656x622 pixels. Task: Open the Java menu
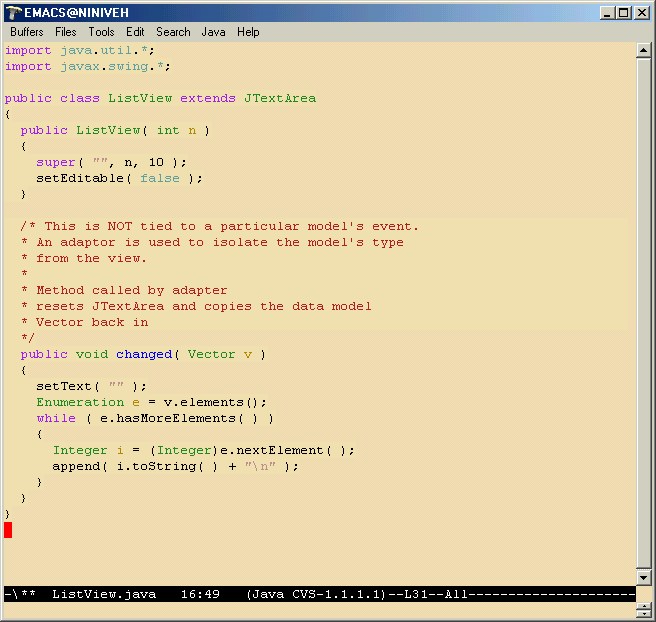(213, 32)
